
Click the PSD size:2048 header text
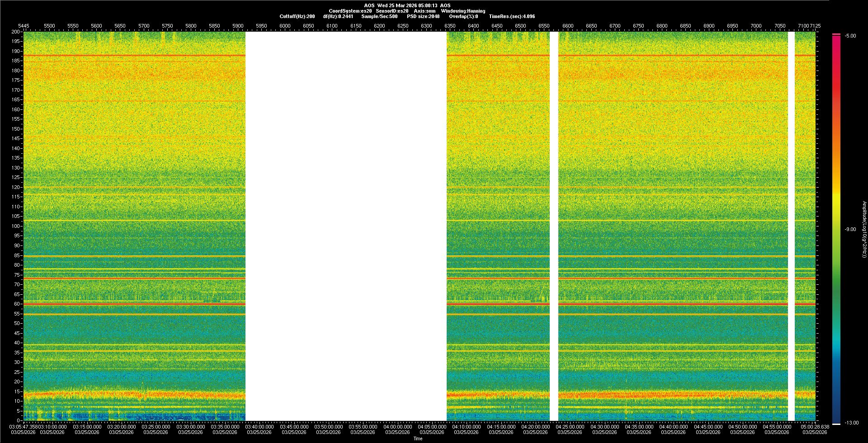coord(423,16)
